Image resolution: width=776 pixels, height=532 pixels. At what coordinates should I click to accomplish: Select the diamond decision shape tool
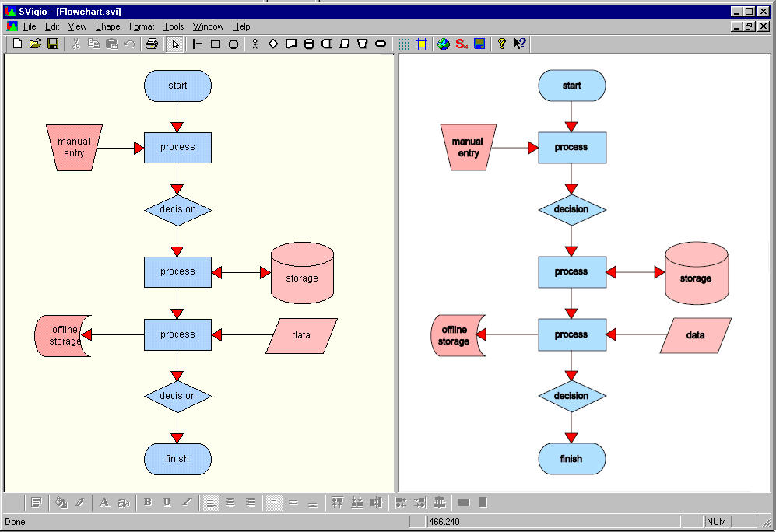coord(273,44)
